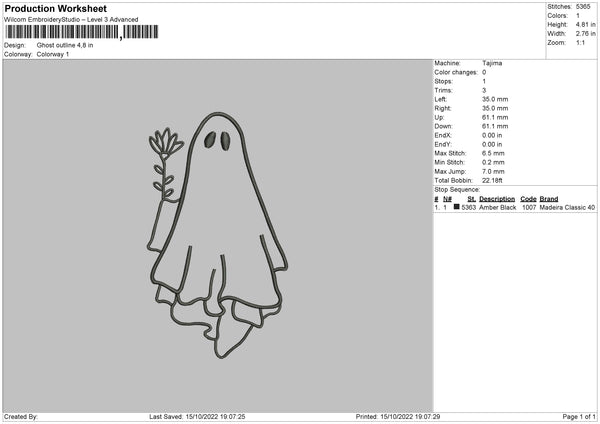Click the barcode under the worksheet title
This screenshot has width=600, height=424.
82,32
